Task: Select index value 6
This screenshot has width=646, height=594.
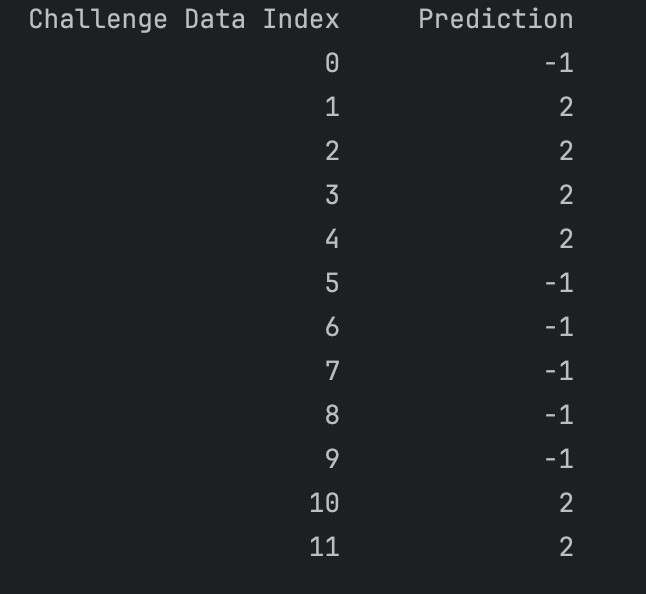Action: point(332,327)
